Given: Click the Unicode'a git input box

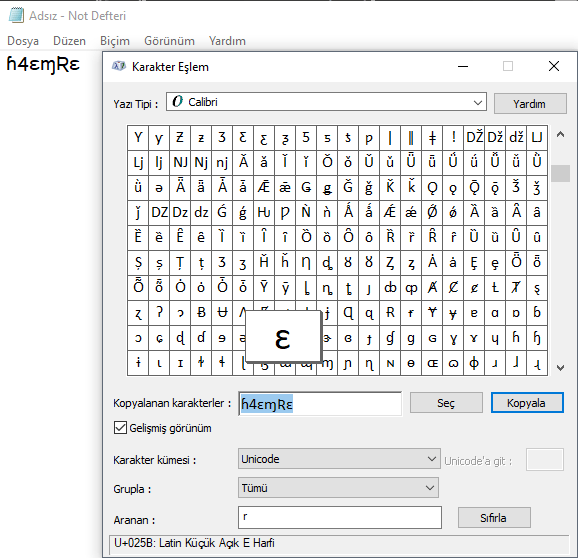Looking at the screenshot, I should 545,459.
